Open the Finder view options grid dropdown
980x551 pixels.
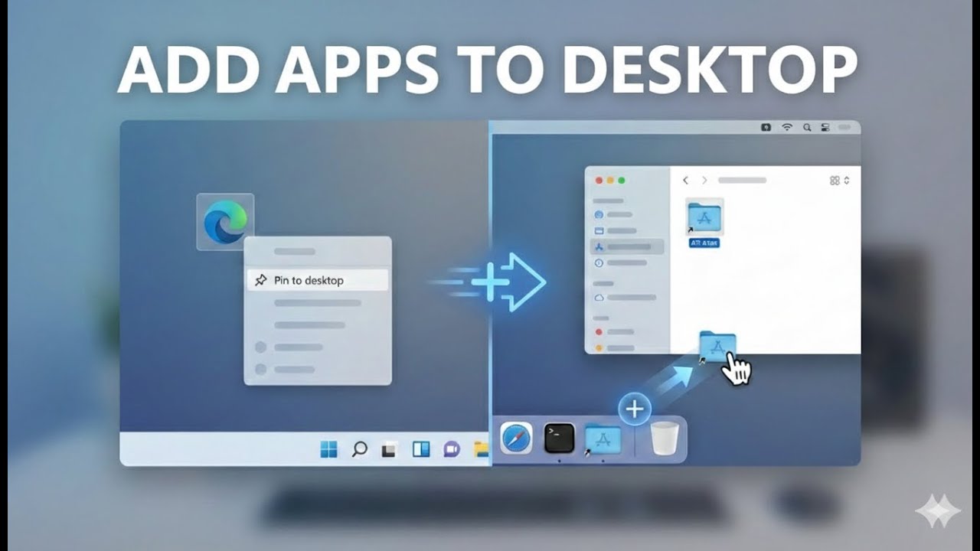click(840, 181)
